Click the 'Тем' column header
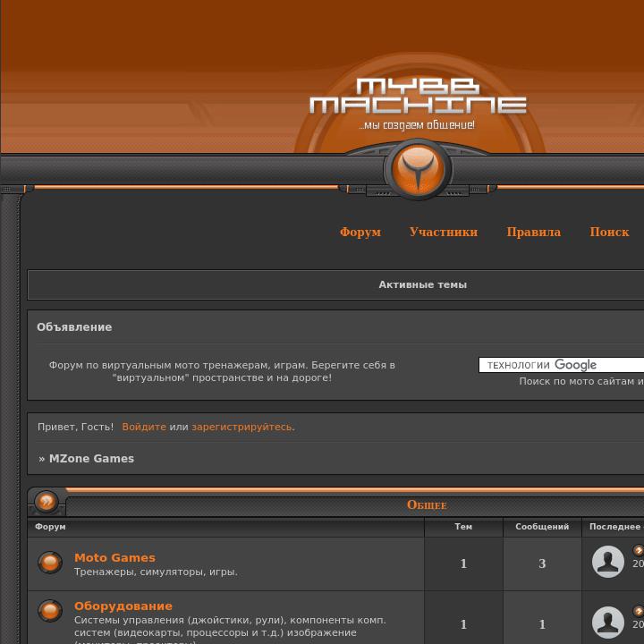The height and width of the screenshot is (644, 644). pos(463,527)
